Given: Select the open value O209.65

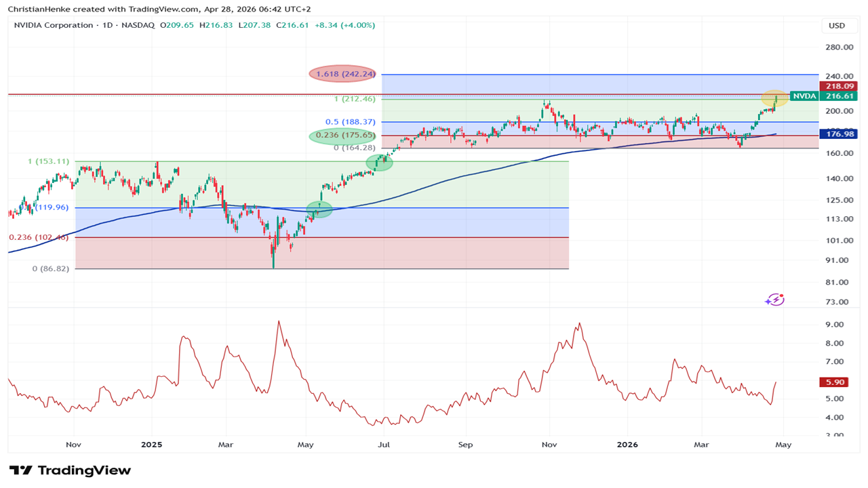Looking at the screenshot, I should [177, 25].
